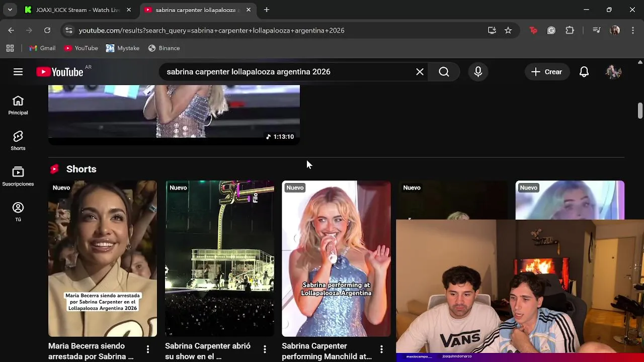Open the YouTube bookmark
This screenshot has height=362, width=644.
click(81, 48)
